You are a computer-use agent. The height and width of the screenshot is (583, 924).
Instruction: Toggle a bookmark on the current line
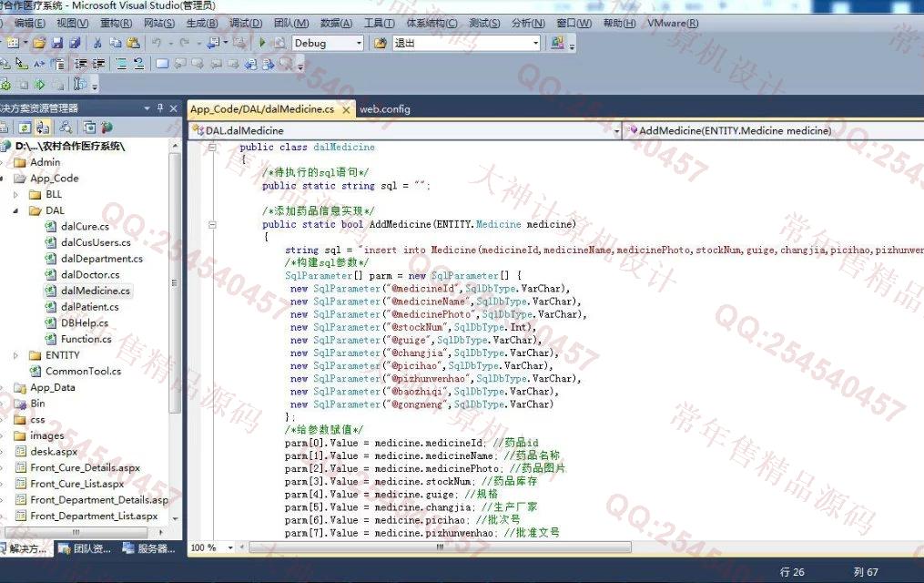coord(162,64)
